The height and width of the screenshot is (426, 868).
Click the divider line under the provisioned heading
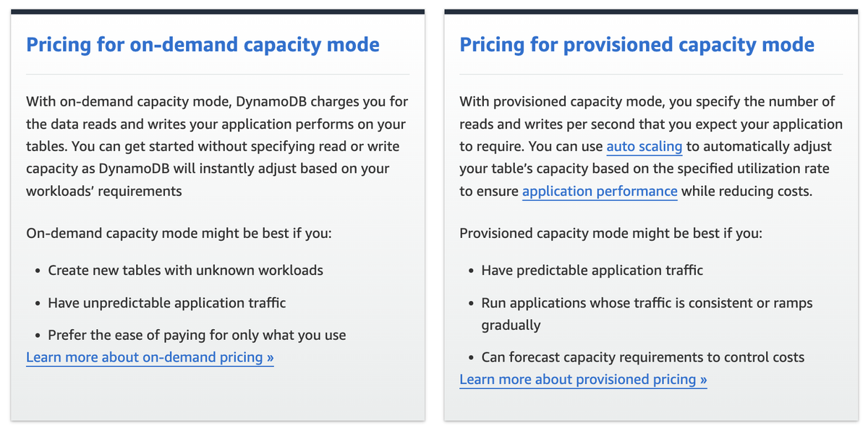651,74
